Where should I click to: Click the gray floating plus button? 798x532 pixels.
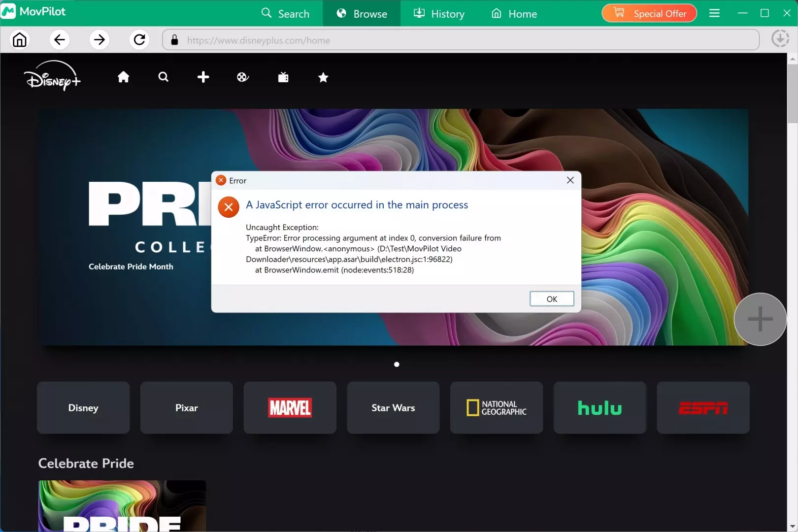[760, 319]
